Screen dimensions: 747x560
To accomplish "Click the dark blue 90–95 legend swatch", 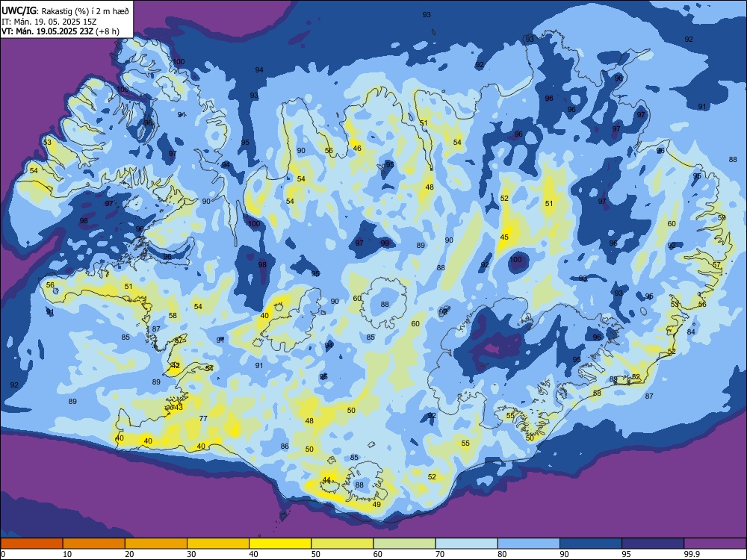I will [x=591, y=544].
